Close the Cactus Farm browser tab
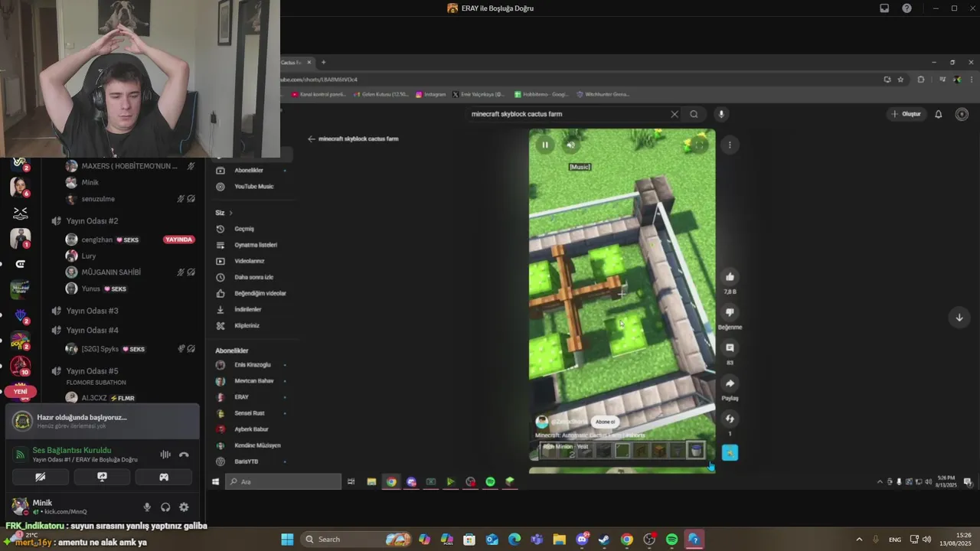 click(x=309, y=62)
